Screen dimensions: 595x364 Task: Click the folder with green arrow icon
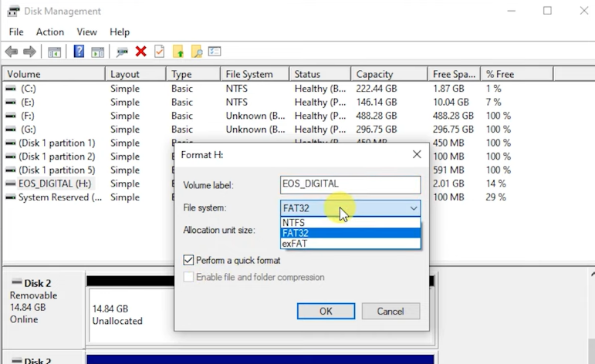pyautogui.click(x=178, y=52)
